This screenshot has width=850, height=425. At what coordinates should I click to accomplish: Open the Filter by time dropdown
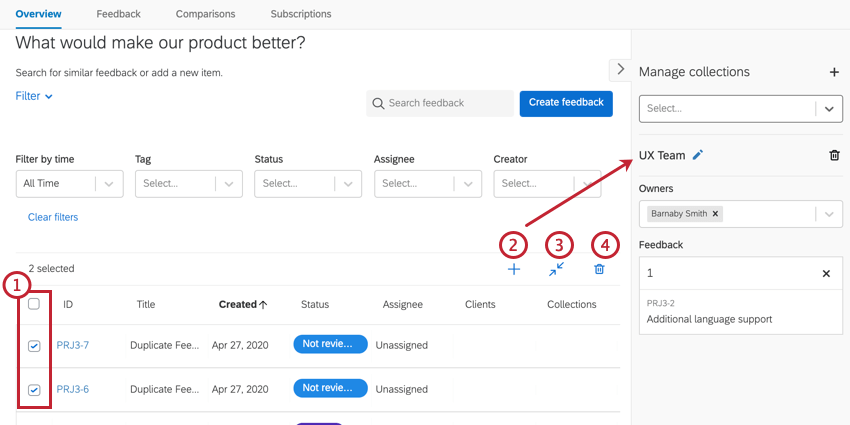tap(69, 183)
